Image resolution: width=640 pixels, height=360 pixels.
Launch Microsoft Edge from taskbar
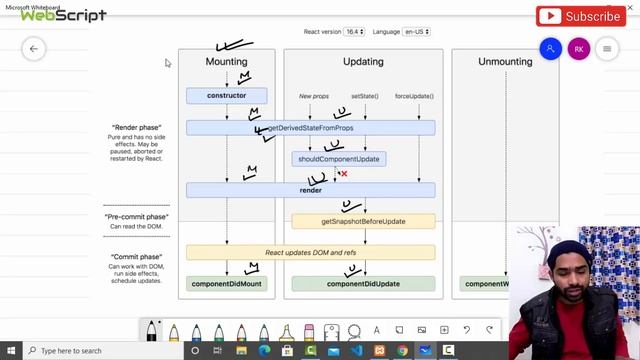pyautogui.click(x=264, y=351)
